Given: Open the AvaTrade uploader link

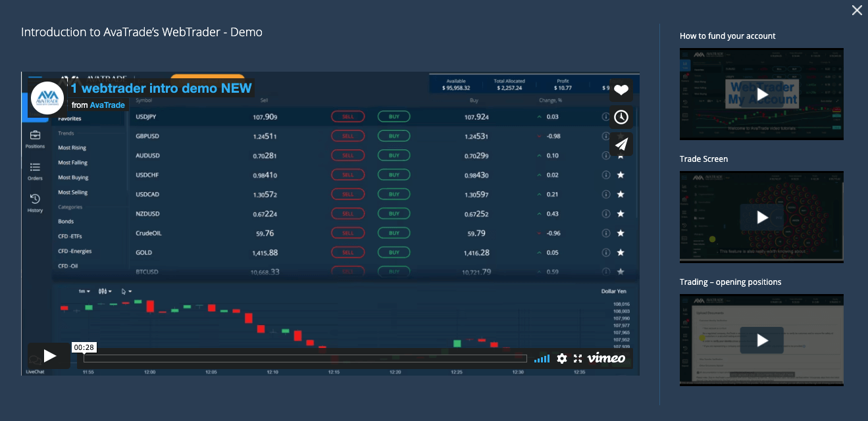Looking at the screenshot, I should point(107,105).
